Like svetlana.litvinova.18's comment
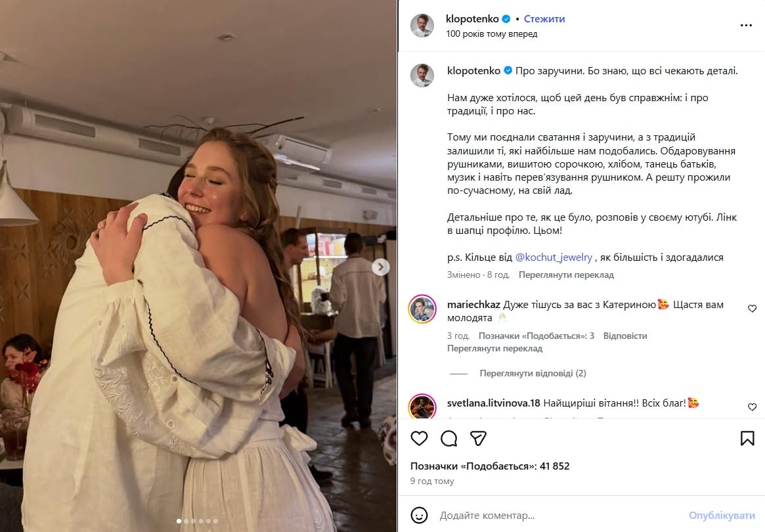 point(752,407)
